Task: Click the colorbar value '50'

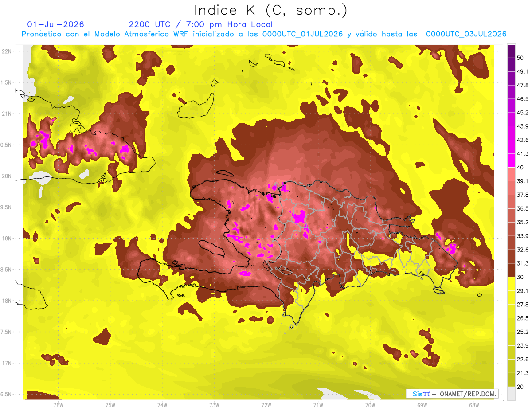Action: [x=520, y=58]
